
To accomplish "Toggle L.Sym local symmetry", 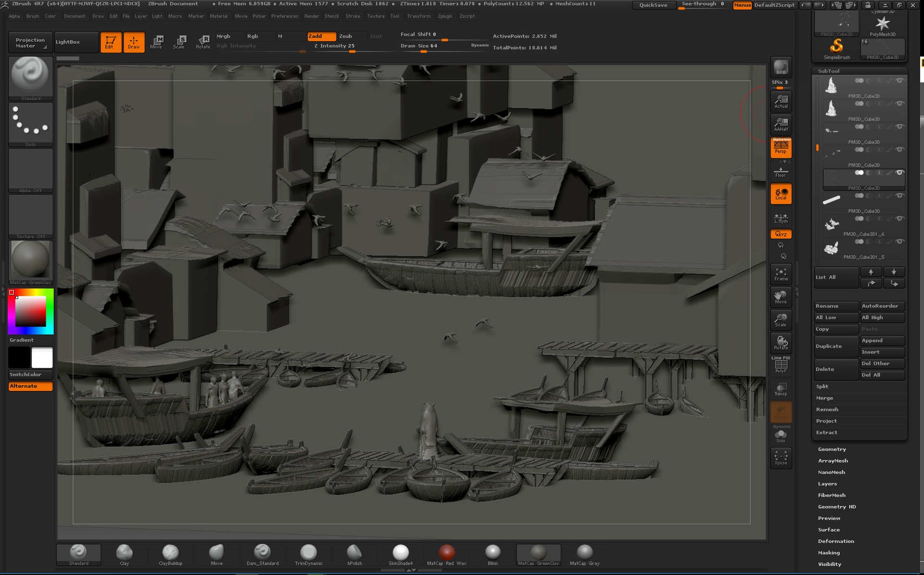I will pos(781,218).
